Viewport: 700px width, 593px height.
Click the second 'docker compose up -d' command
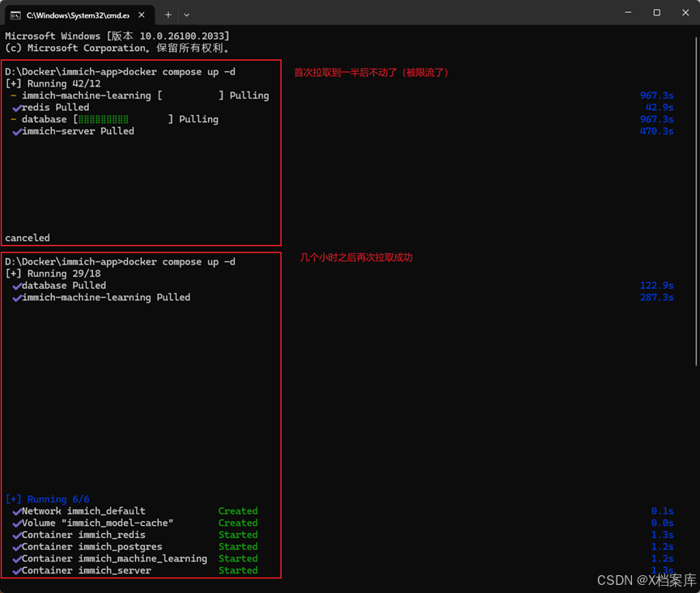pyautogui.click(x=179, y=262)
